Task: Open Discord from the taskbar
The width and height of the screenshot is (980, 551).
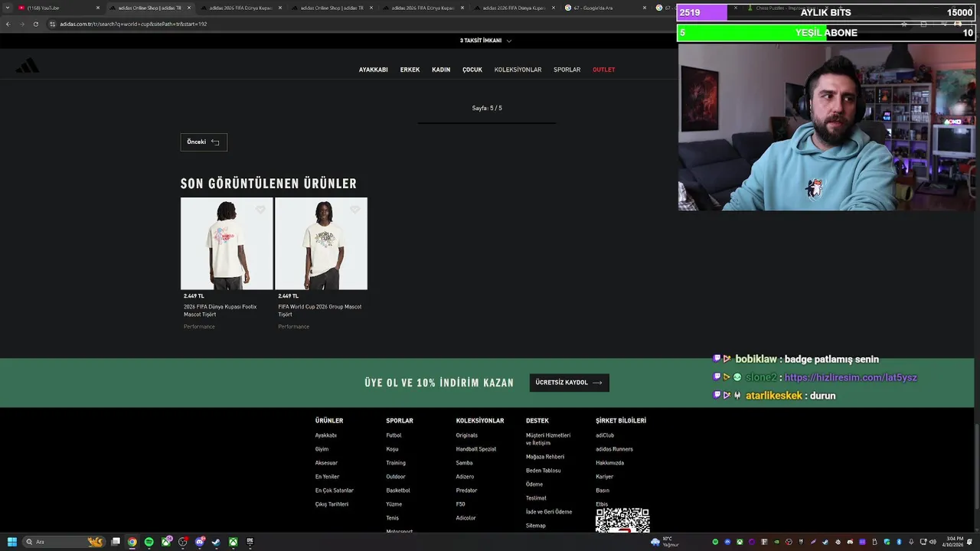Action: pyautogui.click(x=200, y=542)
